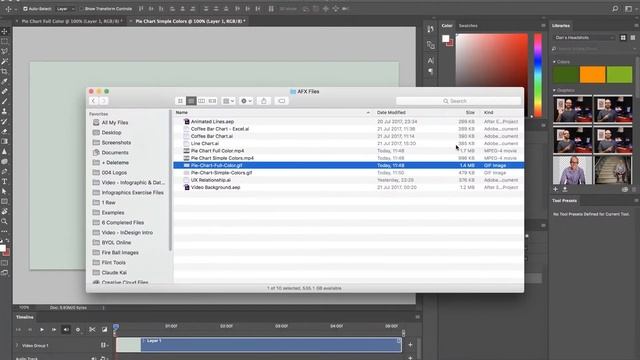The height and width of the screenshot is (360, 640).
Task: Open the Color panel tab
Action: (x=447, y=26)
